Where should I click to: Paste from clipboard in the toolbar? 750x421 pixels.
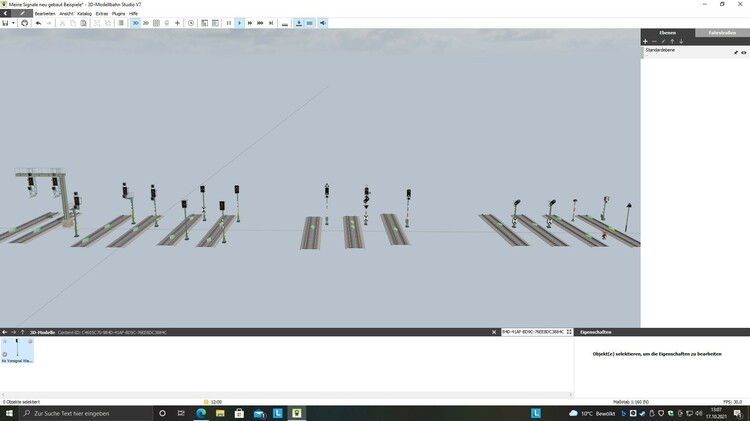83,23
